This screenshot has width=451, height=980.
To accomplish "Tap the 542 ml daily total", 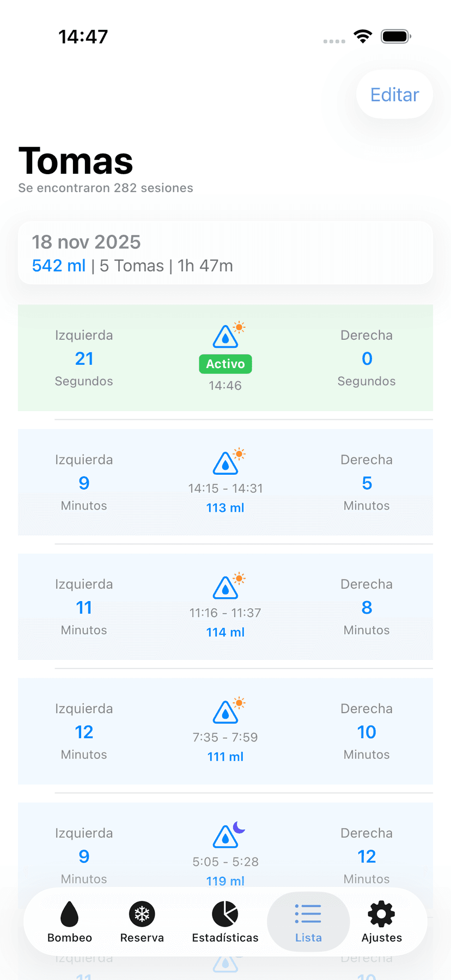I will click(x=59, y=266).
